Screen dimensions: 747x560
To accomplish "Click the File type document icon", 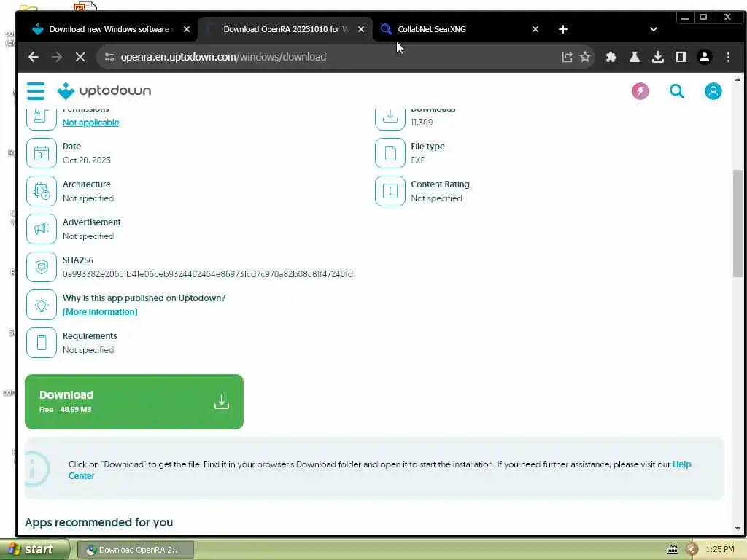I will (390, 153).
